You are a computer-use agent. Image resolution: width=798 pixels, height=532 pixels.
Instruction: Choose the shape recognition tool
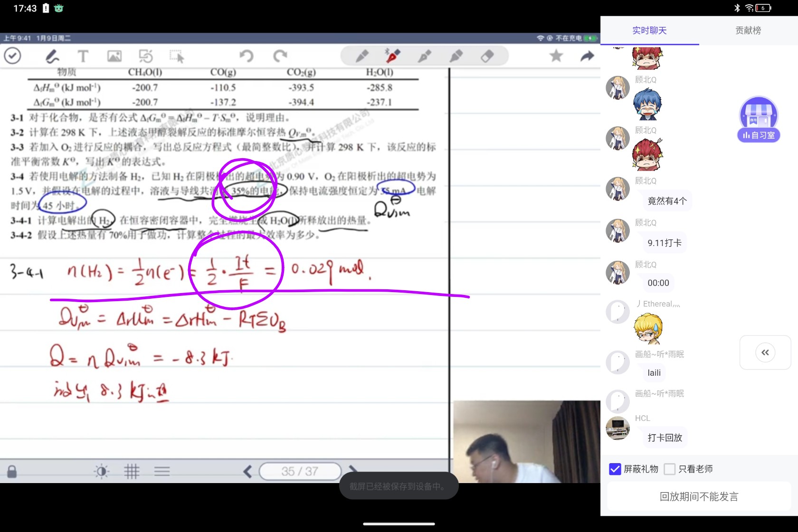[146, 57]
